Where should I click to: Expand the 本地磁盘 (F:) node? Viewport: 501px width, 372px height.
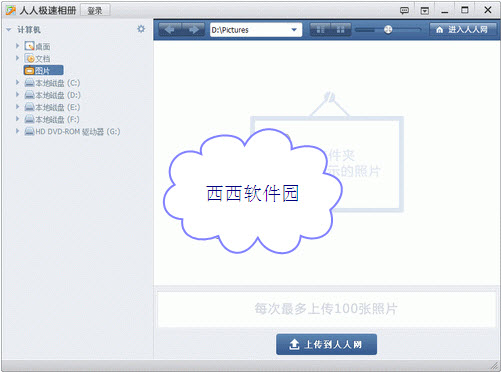[17, 119]
